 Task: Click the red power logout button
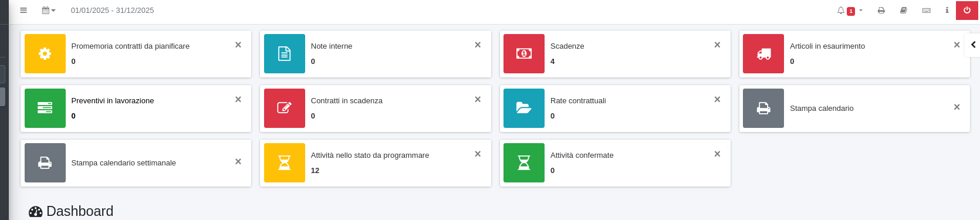click(967, 10)
